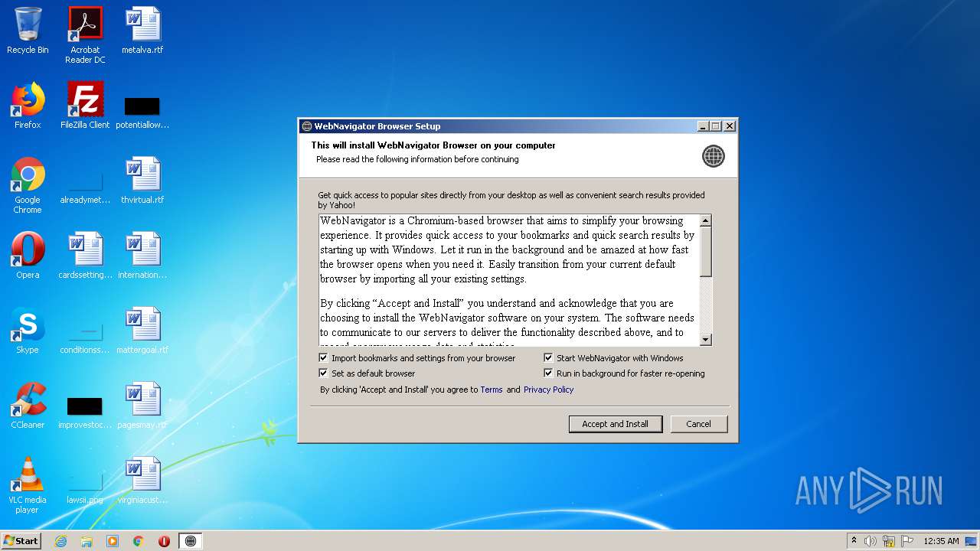
Task: Select the mattergoal.rtf document
Action: pos(142,331)
